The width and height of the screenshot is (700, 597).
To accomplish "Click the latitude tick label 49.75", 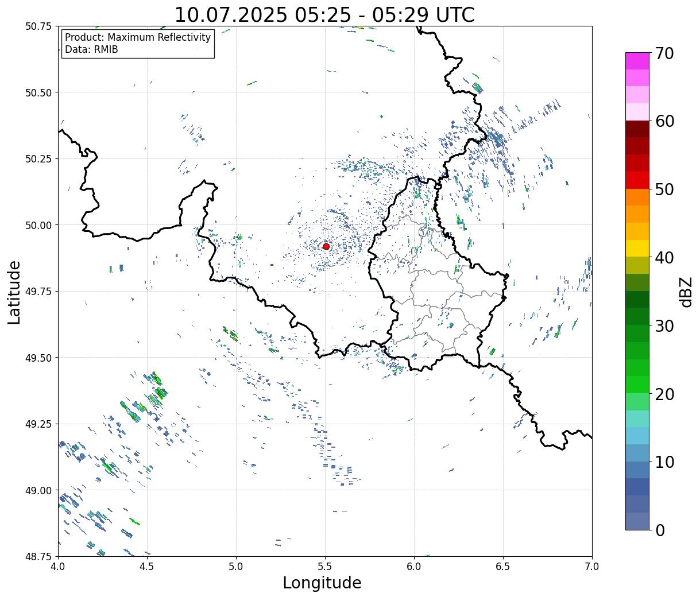I will (x=38, y=292).
